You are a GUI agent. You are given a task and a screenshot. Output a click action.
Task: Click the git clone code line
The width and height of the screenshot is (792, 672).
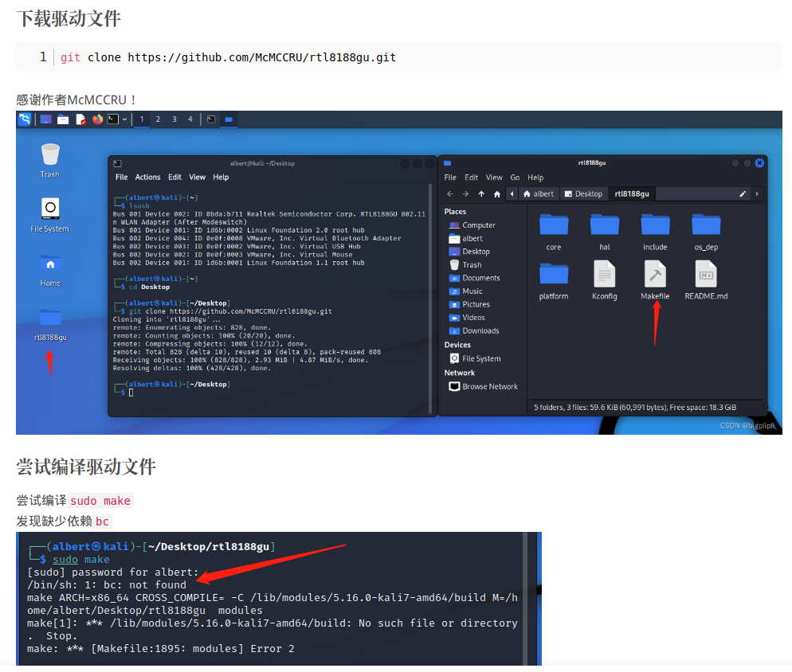(x=399, y=57)
